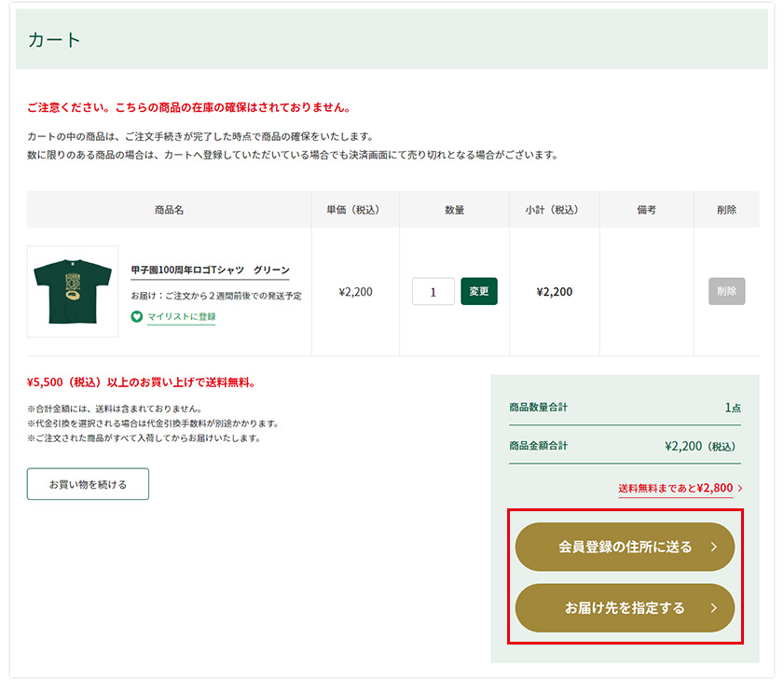This screenshot has width=784, height=680.
Task: Click the 小計（税込） column header
Action: point(554,210)
